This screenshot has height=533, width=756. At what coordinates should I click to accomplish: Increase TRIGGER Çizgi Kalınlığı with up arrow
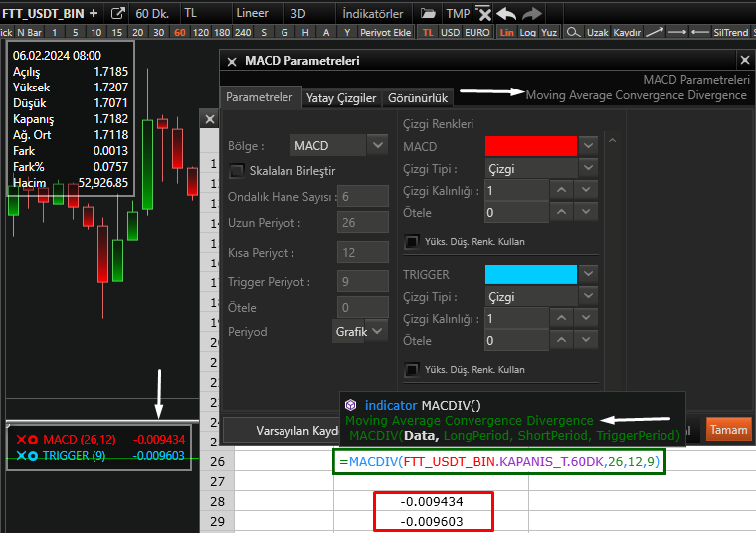click(x=560, y=318)
